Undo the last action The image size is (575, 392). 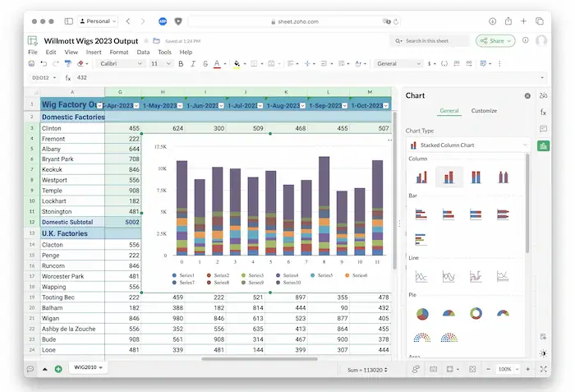[x=44, y=63]
